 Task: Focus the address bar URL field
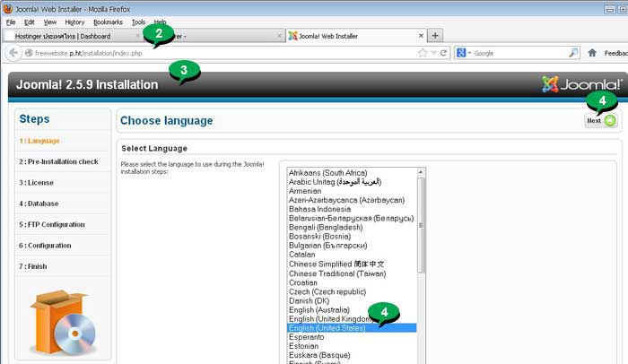coord(224,53)
